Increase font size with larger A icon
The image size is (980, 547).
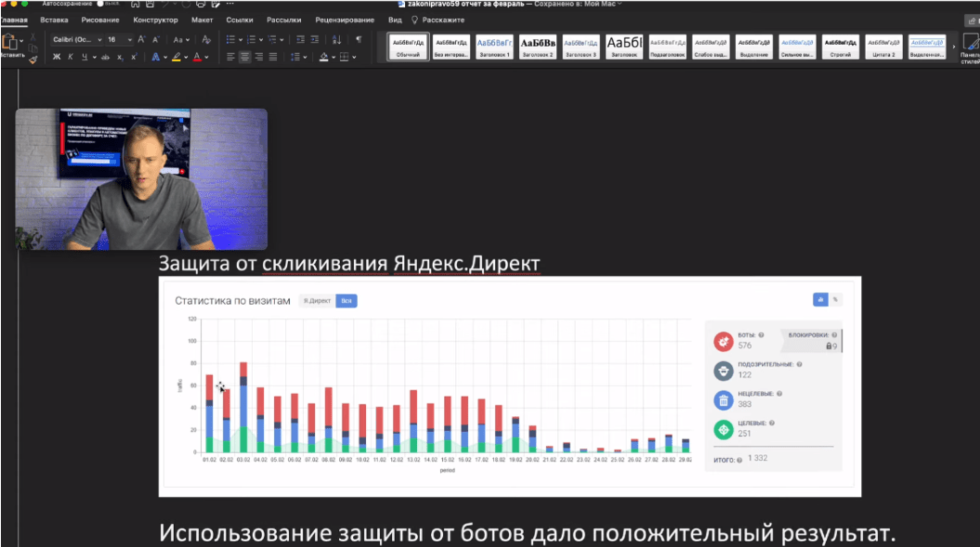click(x=141, y=39)
